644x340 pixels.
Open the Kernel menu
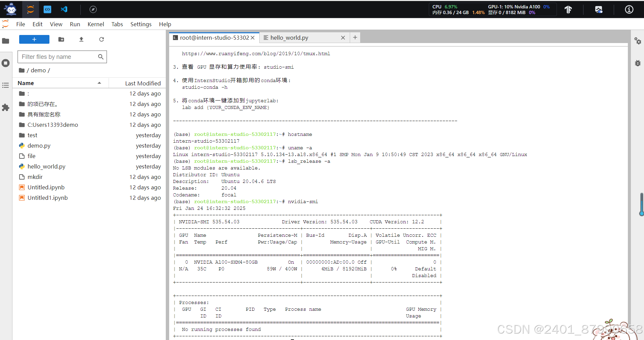pyautogui.click(x=96, y=24)
